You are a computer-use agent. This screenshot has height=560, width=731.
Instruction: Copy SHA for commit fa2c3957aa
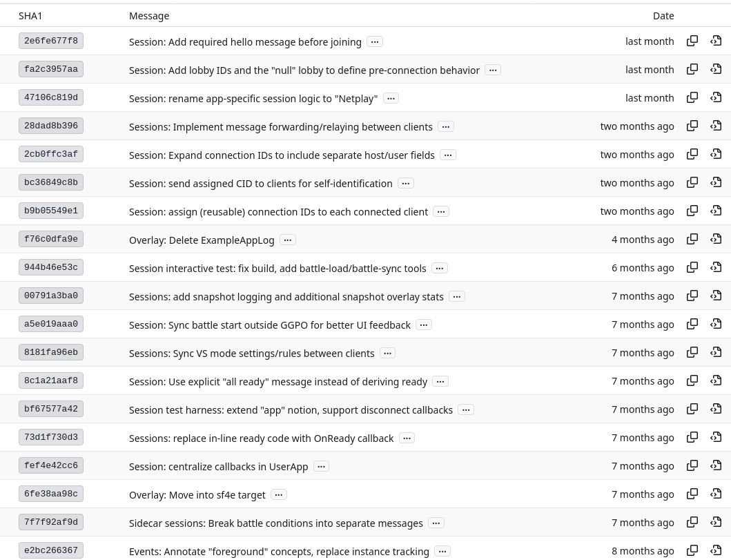(x=692, y=69)
